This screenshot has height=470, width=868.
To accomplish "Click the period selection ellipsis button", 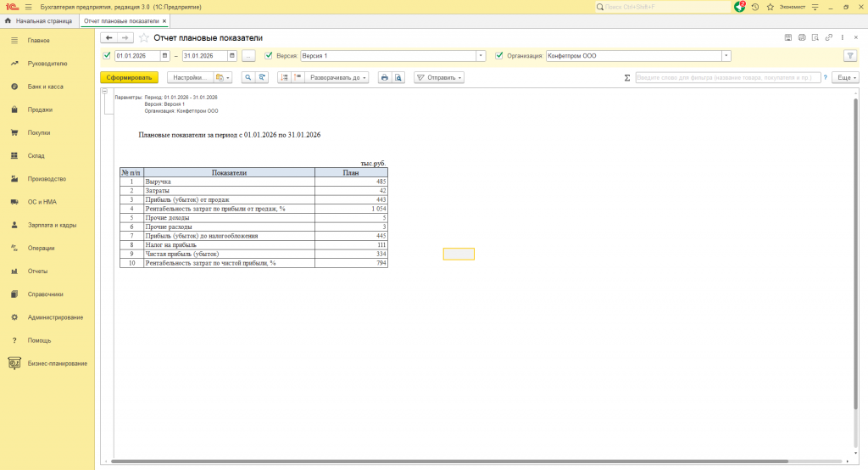I will (248, 56).
